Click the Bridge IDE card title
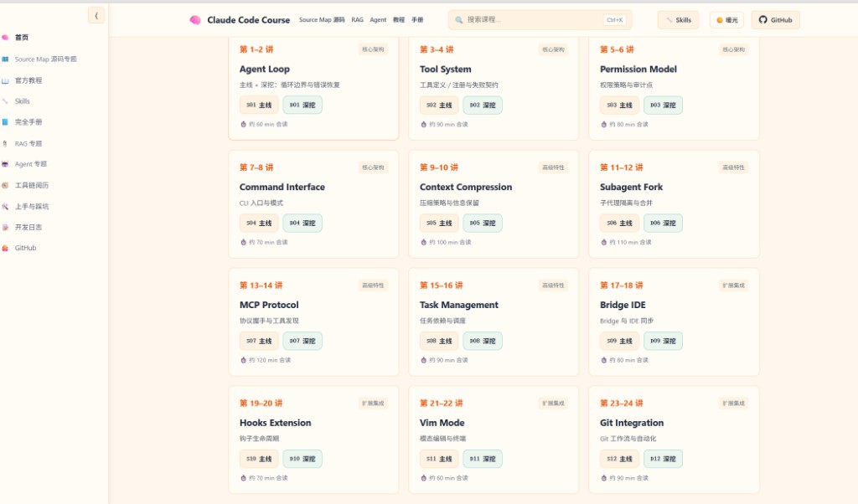Viewport: 858px width, 504px height. (x=623, y=305)
